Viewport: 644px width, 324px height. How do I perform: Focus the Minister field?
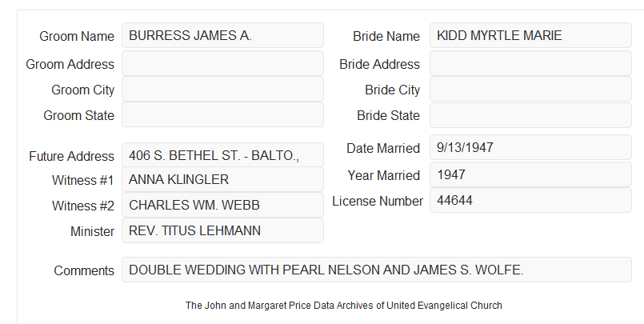222,230
